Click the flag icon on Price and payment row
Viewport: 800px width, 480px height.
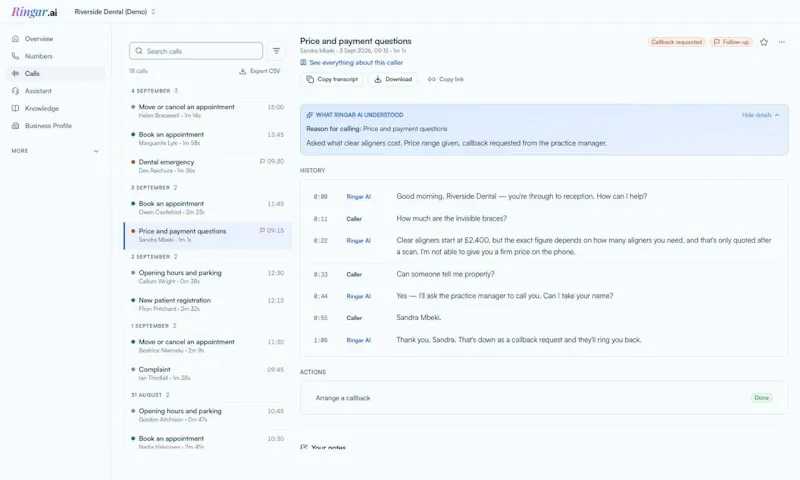pyautogui.click(x=262, y=231)
